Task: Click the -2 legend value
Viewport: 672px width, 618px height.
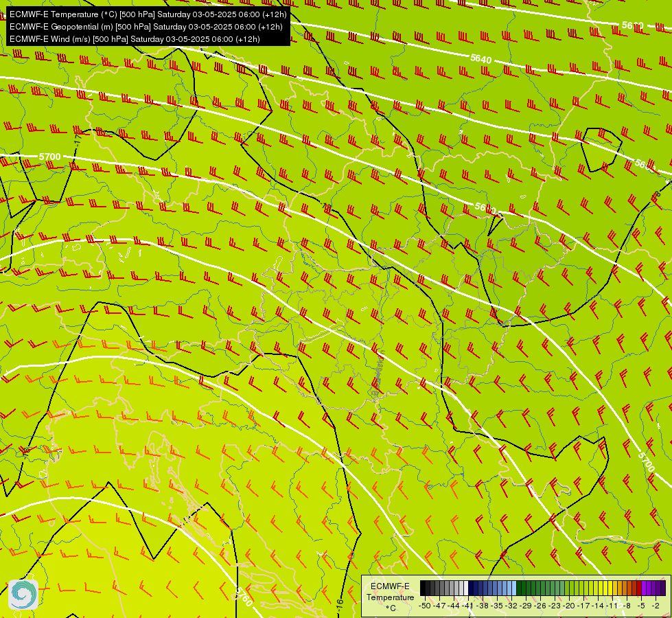Action: 657,606
